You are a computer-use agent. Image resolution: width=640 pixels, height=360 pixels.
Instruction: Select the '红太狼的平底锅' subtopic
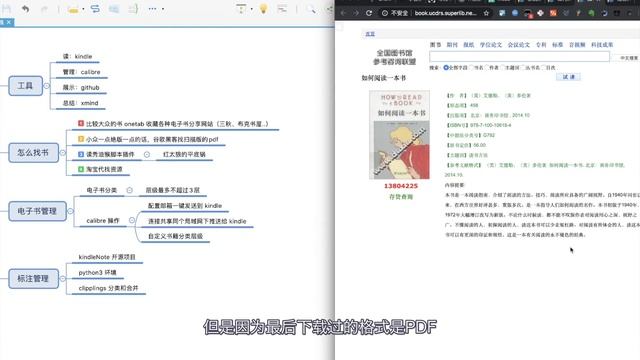(x=184, y=154)
